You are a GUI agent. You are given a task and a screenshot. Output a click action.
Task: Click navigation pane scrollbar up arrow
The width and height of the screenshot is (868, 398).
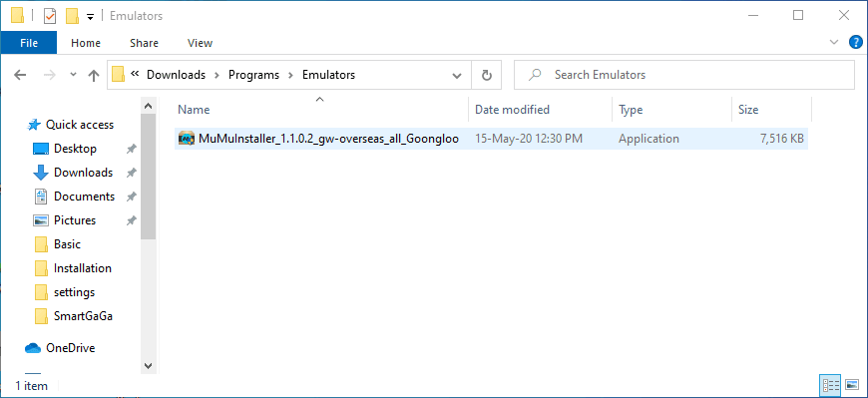pyautogui.click(x=148, y=106)
